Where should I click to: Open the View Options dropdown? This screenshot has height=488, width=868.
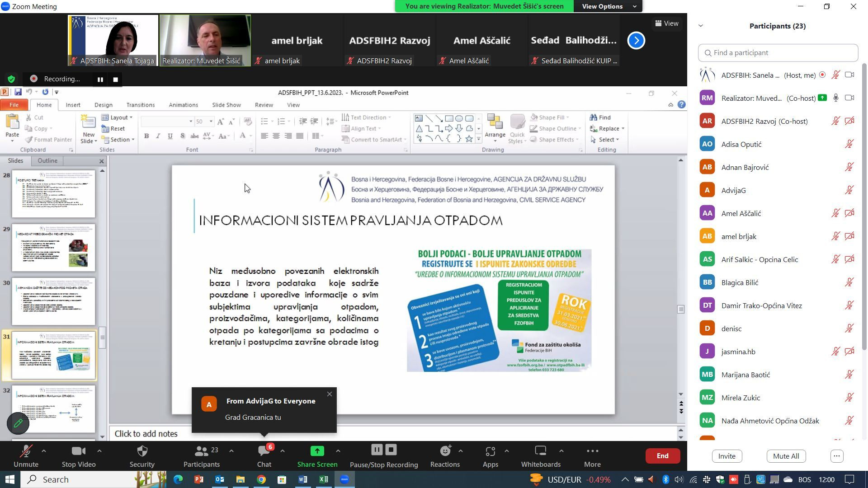click(x=608, y=6)
